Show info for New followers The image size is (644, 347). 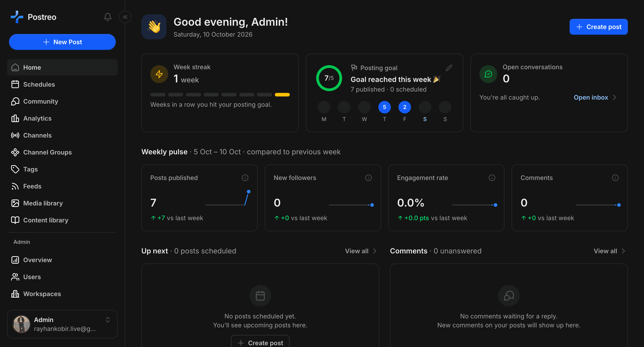pos(369,178)
